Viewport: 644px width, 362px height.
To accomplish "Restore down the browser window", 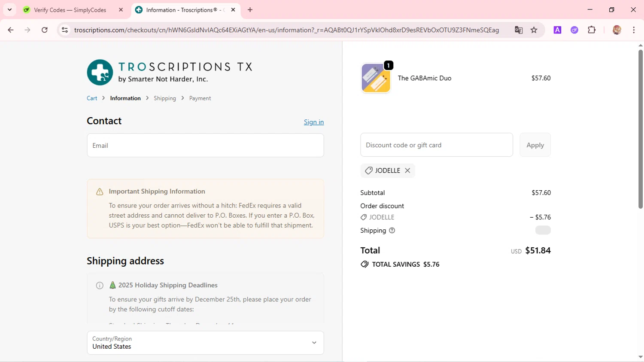I will (611, 9).
